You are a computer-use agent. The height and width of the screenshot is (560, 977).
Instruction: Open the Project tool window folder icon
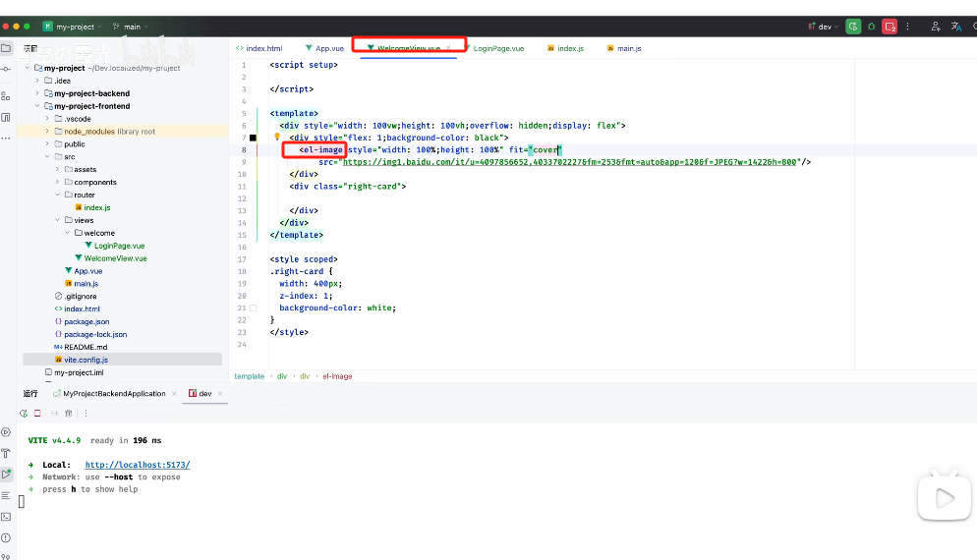click(x=6, y=48)
